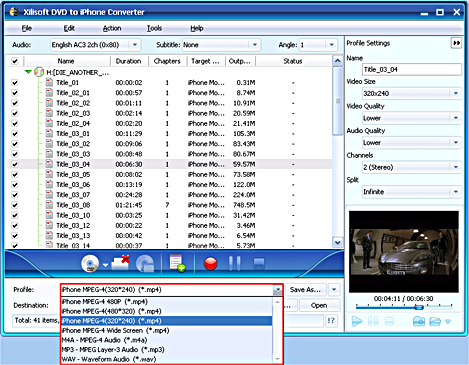Click the title list scroll-down arrow

tap(338, 242)
